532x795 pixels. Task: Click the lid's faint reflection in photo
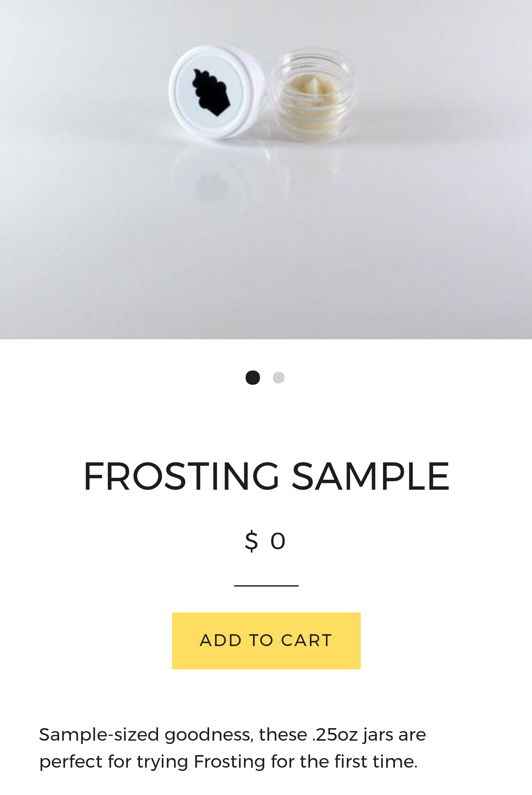point(212,185)
